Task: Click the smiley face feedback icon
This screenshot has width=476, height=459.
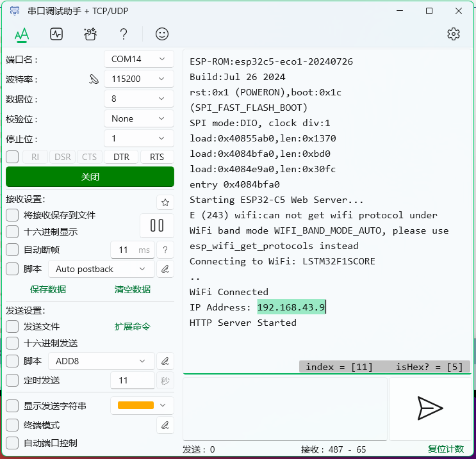Action: (x=163, y=34)
